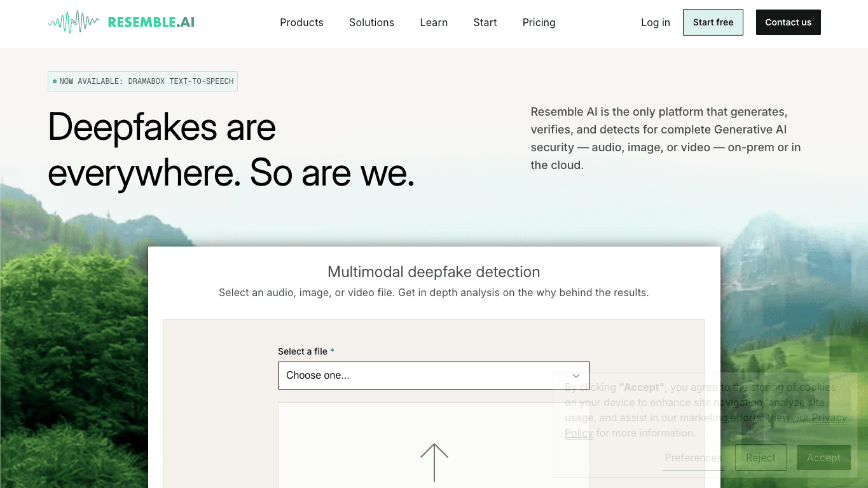Click the Resemble.AI waveform logo icon
The width and height of the screenshot is (868, 488).
(74, 22)
